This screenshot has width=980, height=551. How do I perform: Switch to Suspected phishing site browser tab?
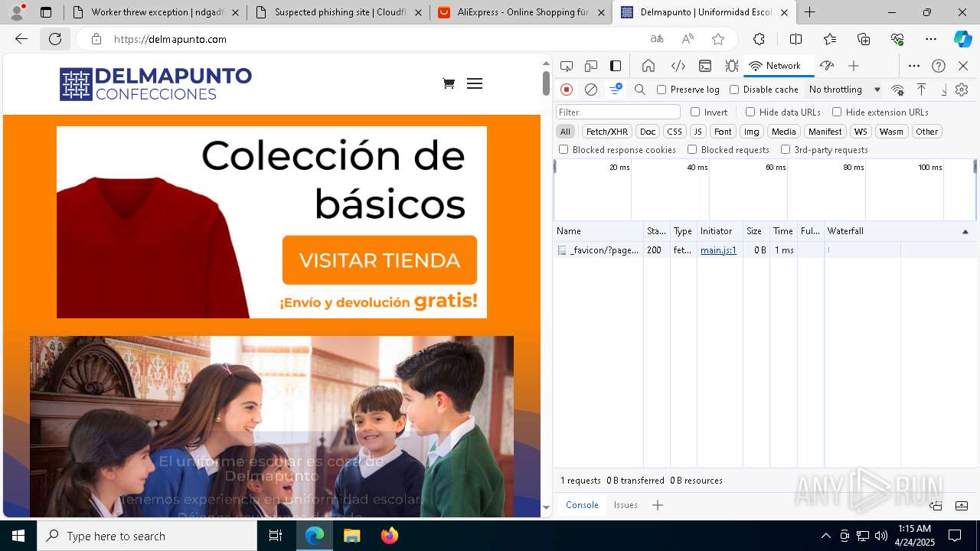337,12
